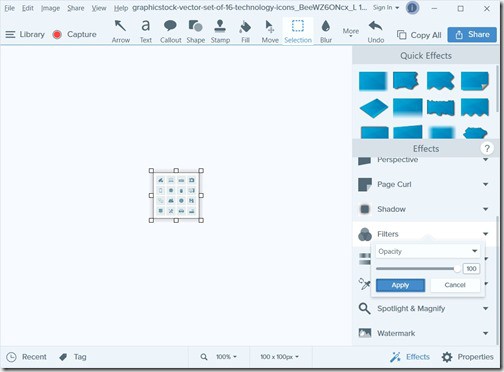Screen dimensions: 504x372
Task: Open the 100% zoom level dropdown
Action: click(226, 357)
